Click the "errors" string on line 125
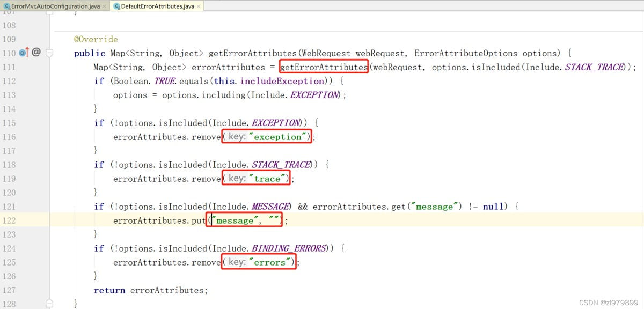This screenshot has width=644, height=309. tap(271, 262)
